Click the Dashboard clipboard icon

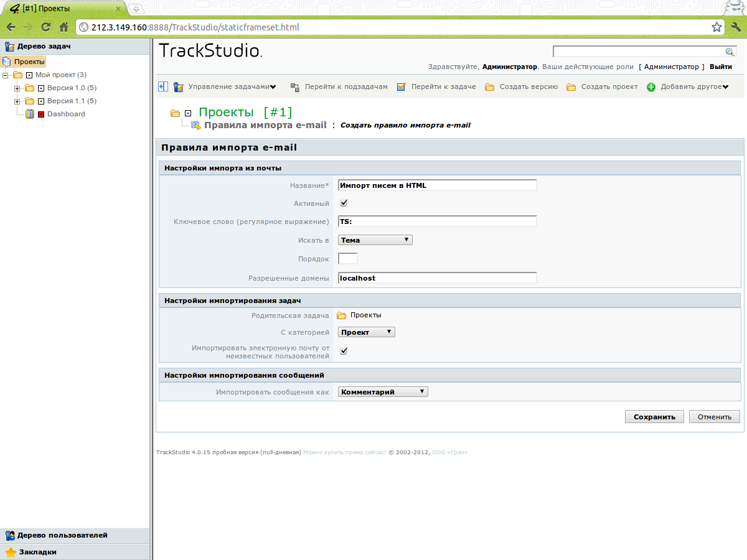[30, 114]
